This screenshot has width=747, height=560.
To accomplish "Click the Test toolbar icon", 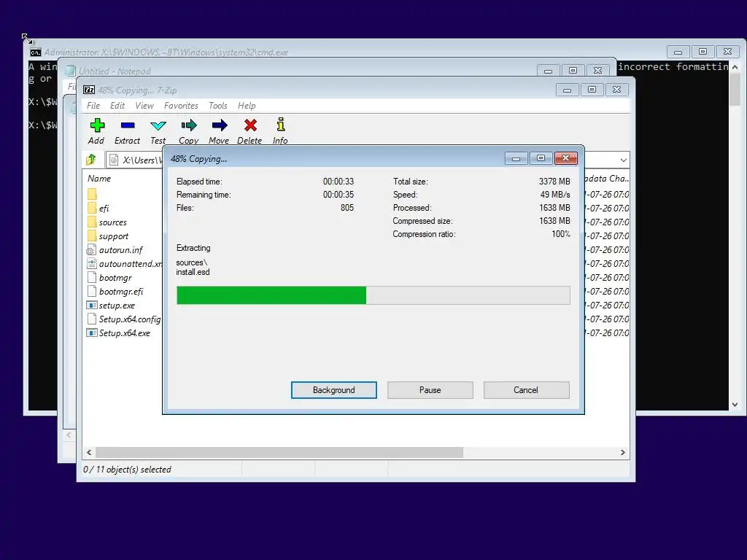I will point(158,125).
